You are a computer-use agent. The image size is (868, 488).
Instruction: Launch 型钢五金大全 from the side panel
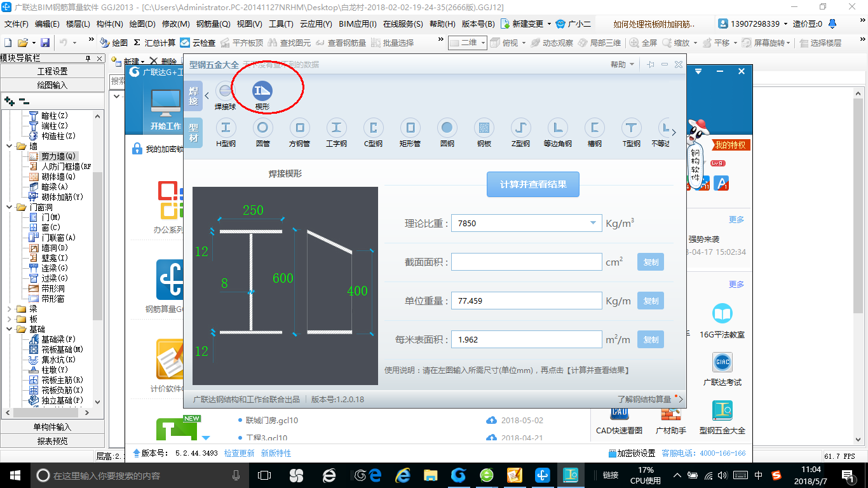pyautogui.click(x=722, y=417)
